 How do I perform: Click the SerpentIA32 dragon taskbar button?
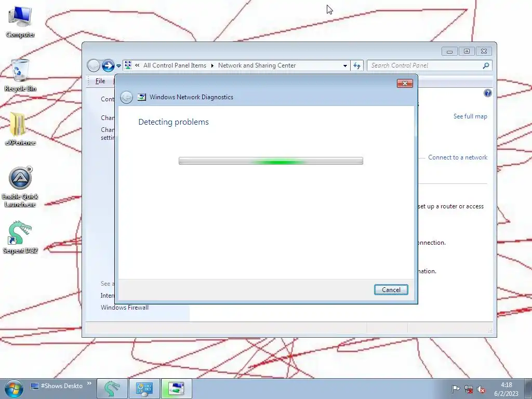coord(112,389)
